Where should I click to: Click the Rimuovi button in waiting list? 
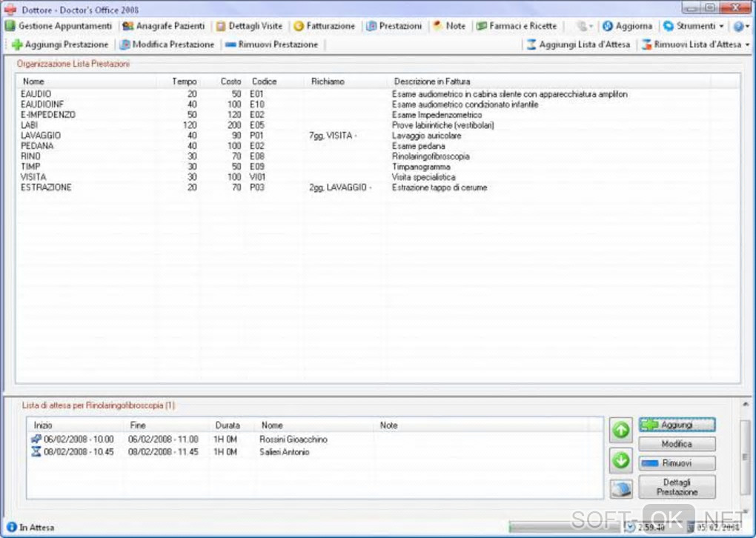[x=677, y=463]
